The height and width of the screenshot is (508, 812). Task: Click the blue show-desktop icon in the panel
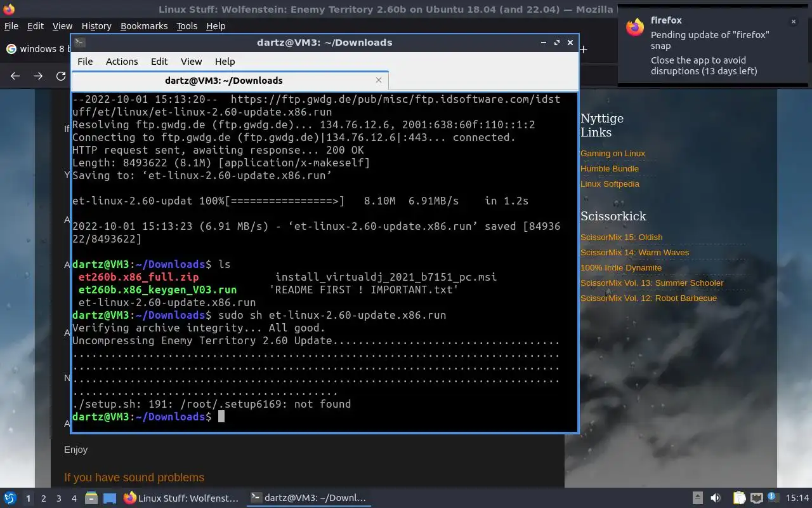tap(110, 498)
